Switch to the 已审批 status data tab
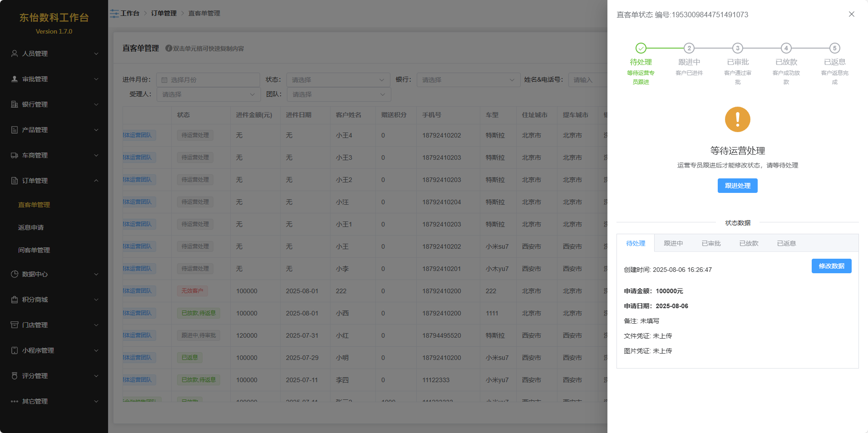This screenshot has width=868, height=433. coord(711,243)
